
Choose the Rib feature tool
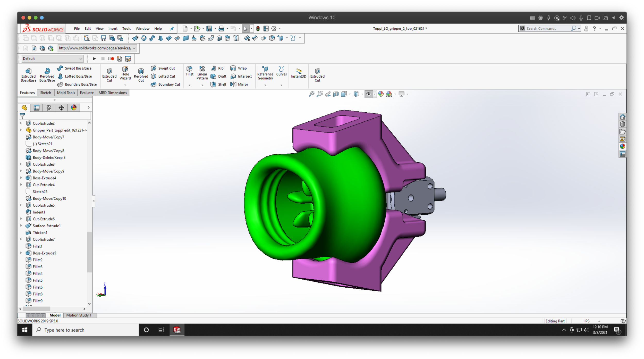point(217,68)
